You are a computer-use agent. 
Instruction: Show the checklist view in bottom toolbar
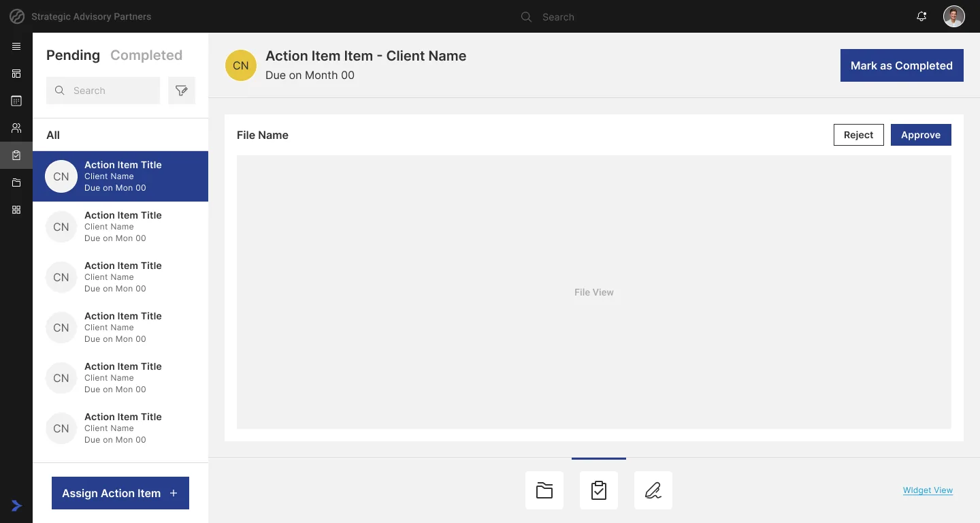tap(599, 490)
